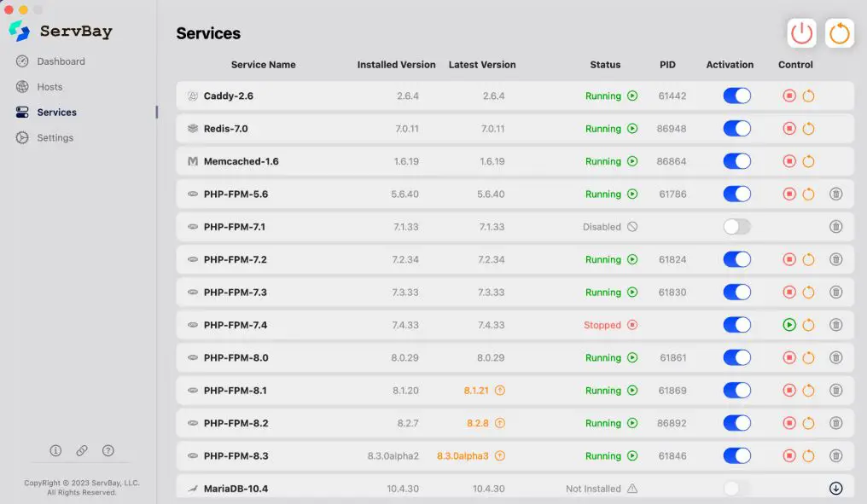Screen dimensions: 867x504
Task: Restart all services with the top orange button
Action: pyautogui.click(x=840, y=33)
